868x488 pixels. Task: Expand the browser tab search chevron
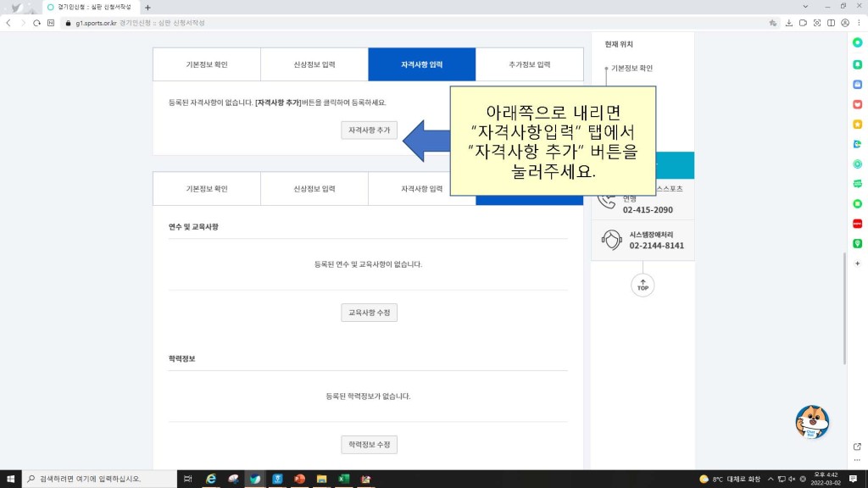coord(804,7)
